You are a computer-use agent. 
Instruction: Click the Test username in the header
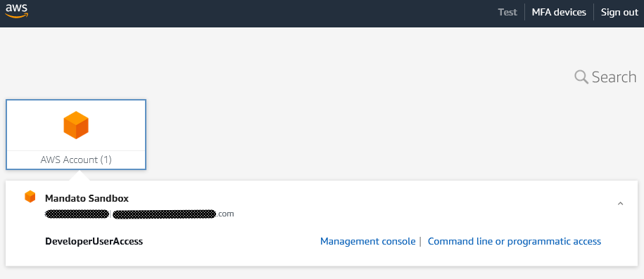point(507,13)
